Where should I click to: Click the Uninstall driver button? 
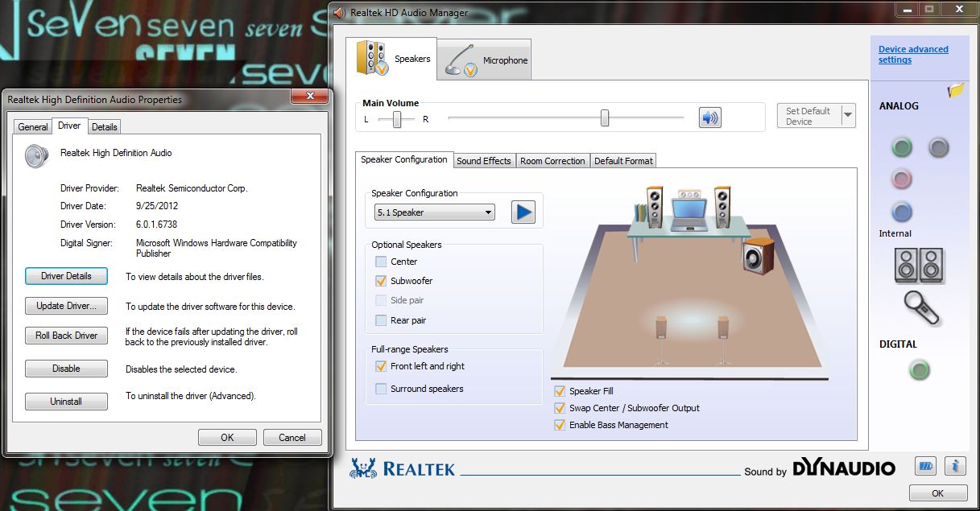pyautogui.click(x=66, y=402)
